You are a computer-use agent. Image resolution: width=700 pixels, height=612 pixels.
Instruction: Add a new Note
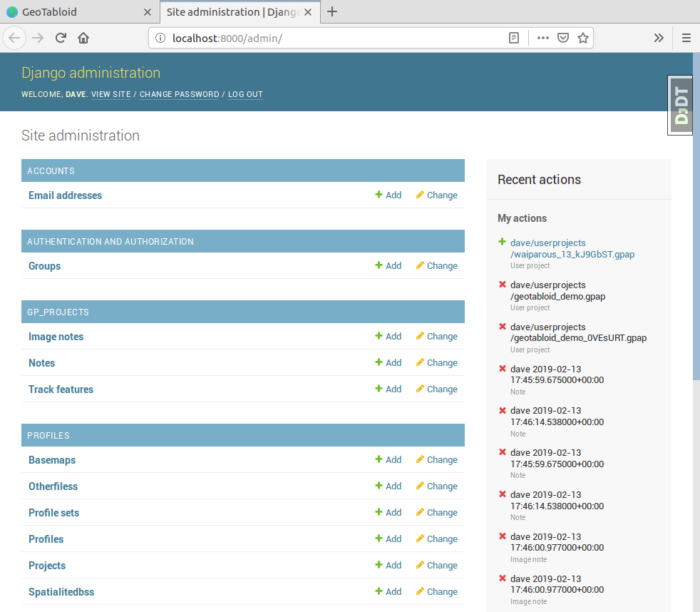(388, 362)
